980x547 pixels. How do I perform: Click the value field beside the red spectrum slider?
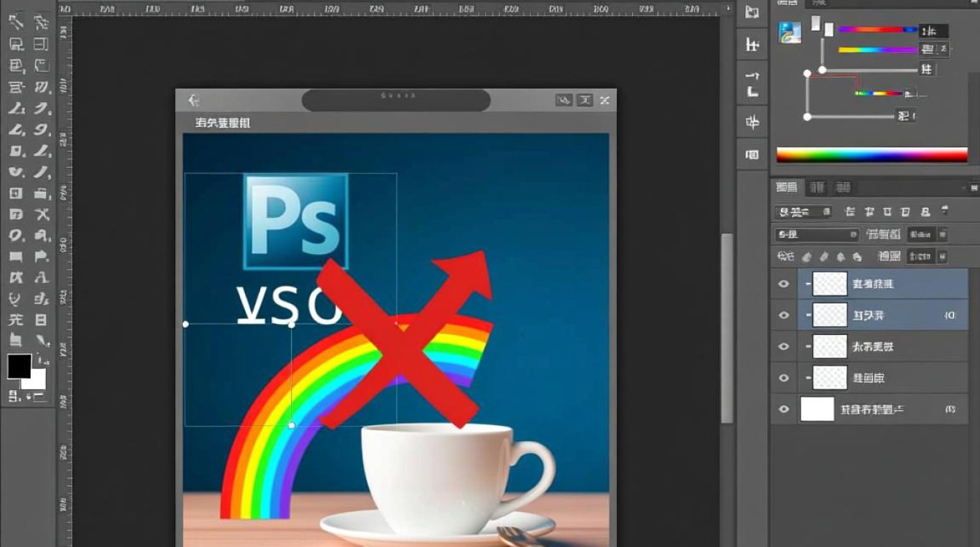pyautogui.click(x=933, y=31)
